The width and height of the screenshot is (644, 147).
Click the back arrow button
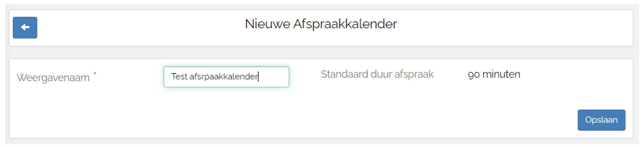pos(25,27)
